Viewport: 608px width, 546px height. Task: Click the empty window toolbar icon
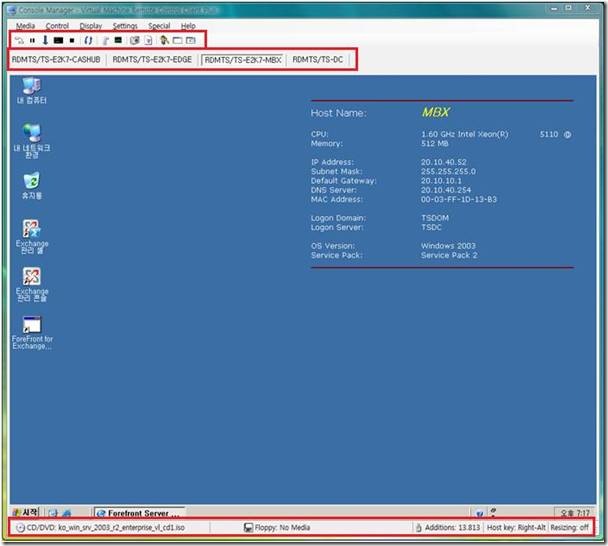tap(178, 40)
